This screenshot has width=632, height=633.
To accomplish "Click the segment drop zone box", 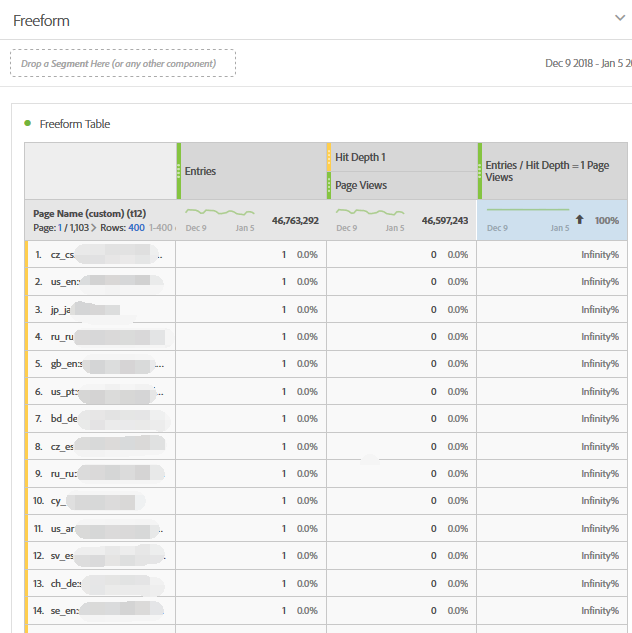I will click(123, 64).
